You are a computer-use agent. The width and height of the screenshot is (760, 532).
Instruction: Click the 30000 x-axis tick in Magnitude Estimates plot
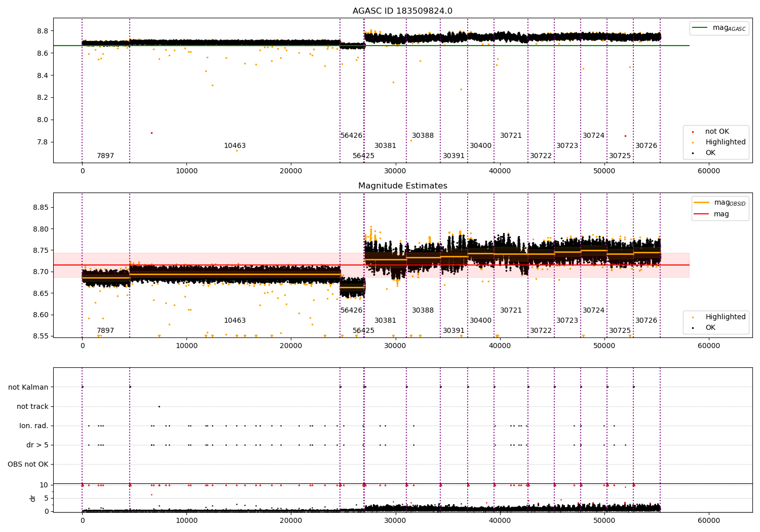coord(396,346)
